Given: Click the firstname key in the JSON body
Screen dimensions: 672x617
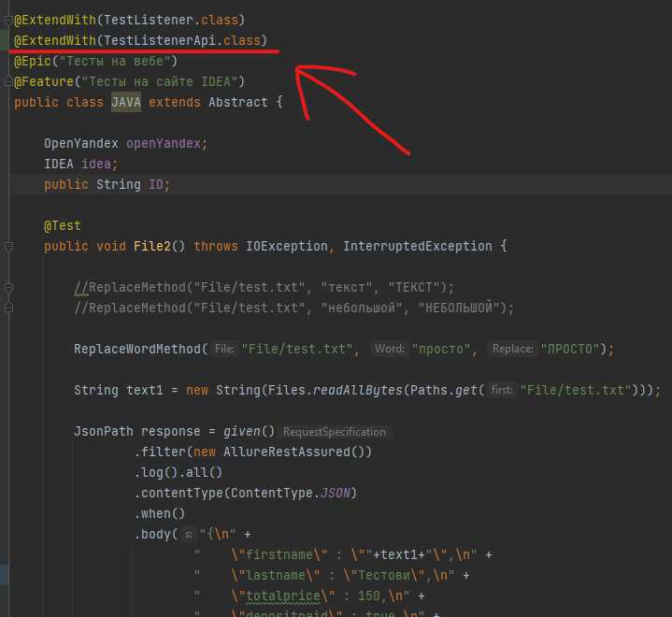Looking at the screenshot, I should click(279, 554).
